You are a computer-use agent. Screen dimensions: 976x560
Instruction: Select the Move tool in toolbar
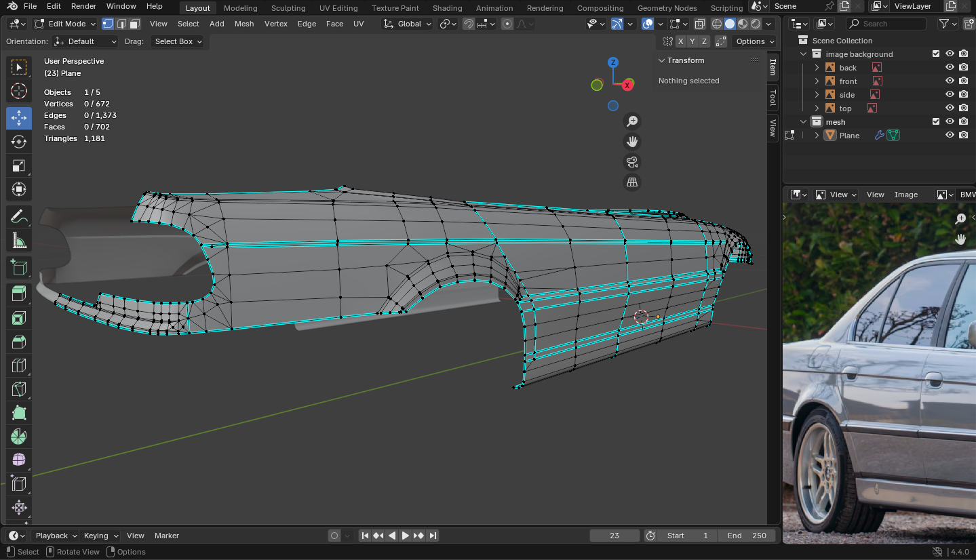click(19, 118)
